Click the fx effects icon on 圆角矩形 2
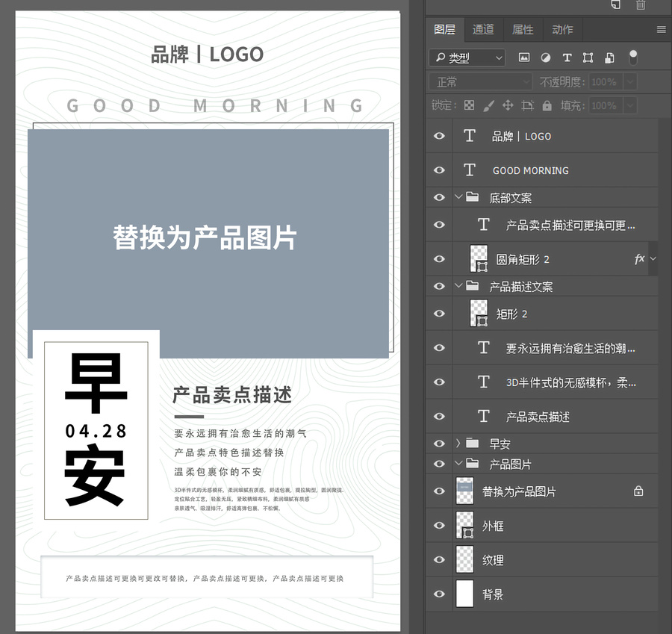This screenshot has width=672, height=634. (639, 258)
